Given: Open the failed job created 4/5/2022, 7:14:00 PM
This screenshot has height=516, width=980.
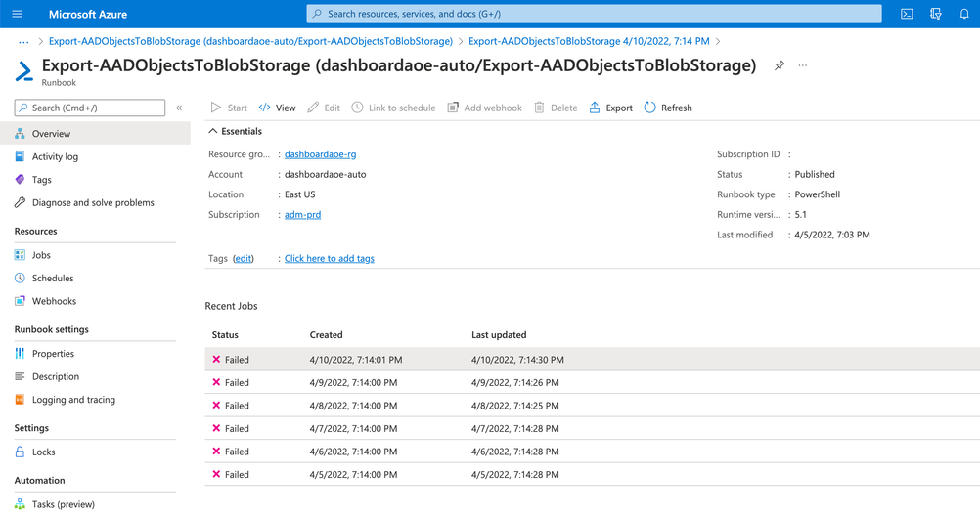Looking at the screenshot, I should 592,475.
